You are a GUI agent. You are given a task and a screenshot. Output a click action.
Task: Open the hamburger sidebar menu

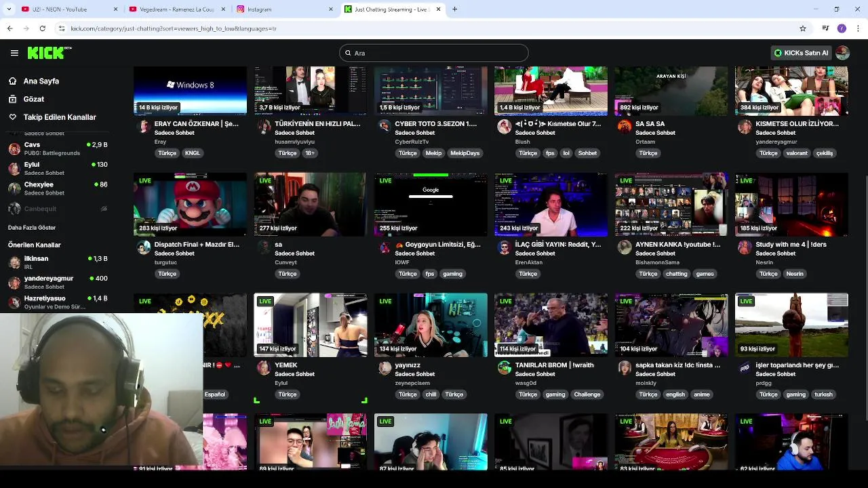[14, 53]
